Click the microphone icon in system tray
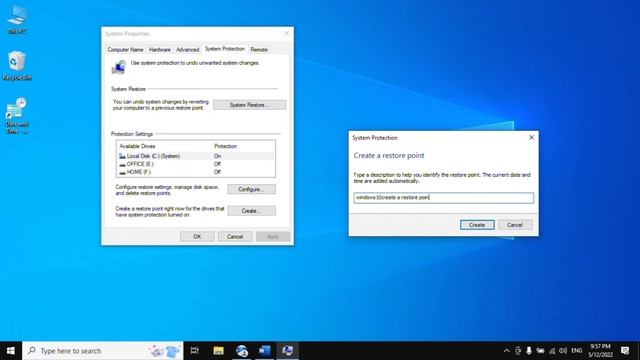Screen dimensions: 640x360 point(529,351)
